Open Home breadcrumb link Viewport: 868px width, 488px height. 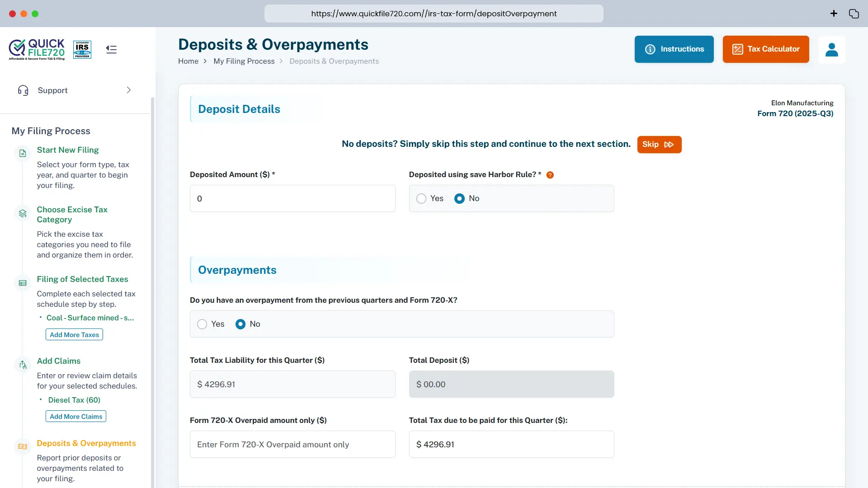[188, 61]
